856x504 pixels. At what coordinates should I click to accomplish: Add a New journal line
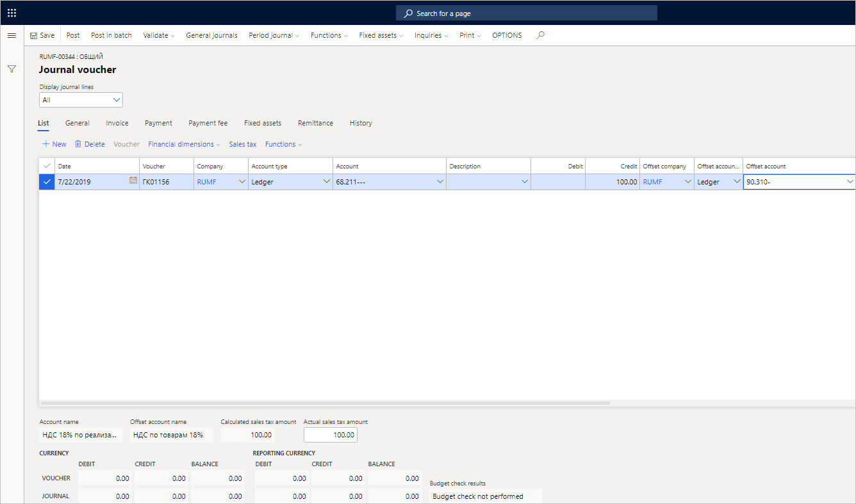(x=54, y=144)
